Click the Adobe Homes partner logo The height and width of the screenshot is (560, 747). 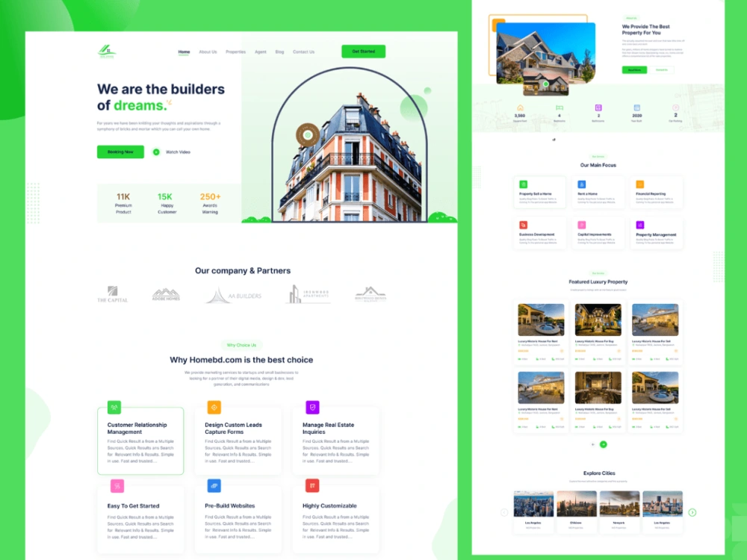click(166, 294)
